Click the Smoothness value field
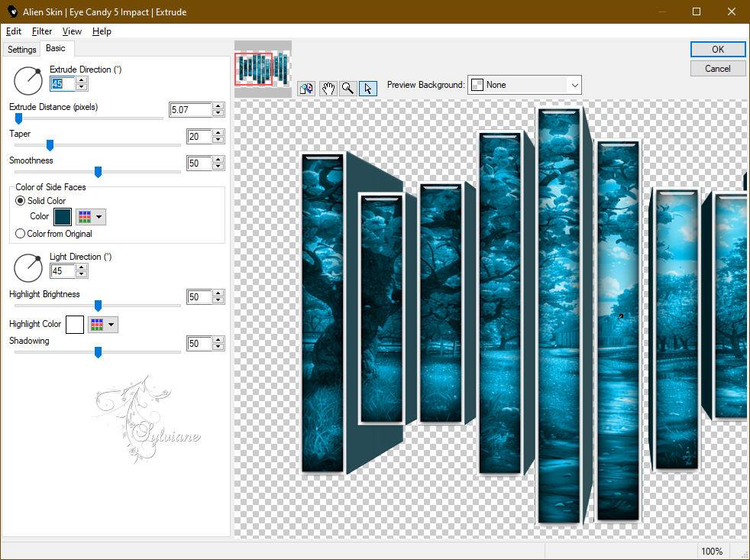 [199, 163]
